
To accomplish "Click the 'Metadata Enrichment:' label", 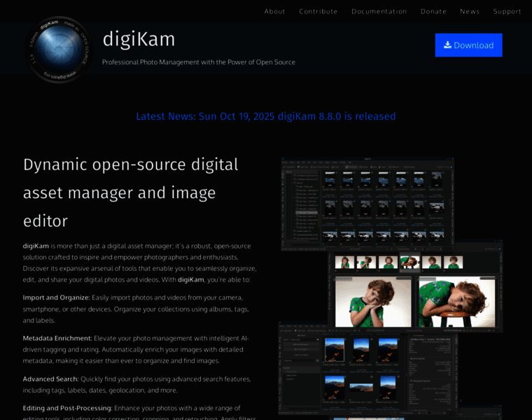I will pos(57,338).
